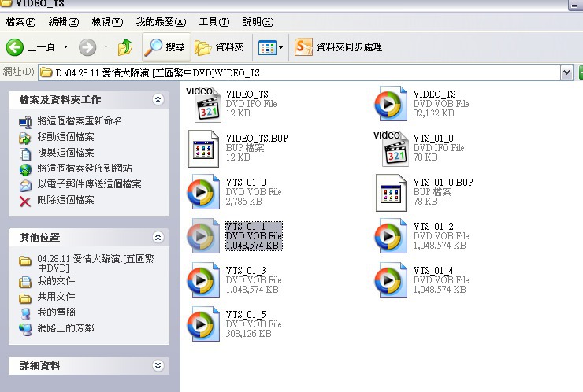Viewport: 583px width, 392px height.
Task: Click the Network Places icon in sidebar
Action: (25, 329)
